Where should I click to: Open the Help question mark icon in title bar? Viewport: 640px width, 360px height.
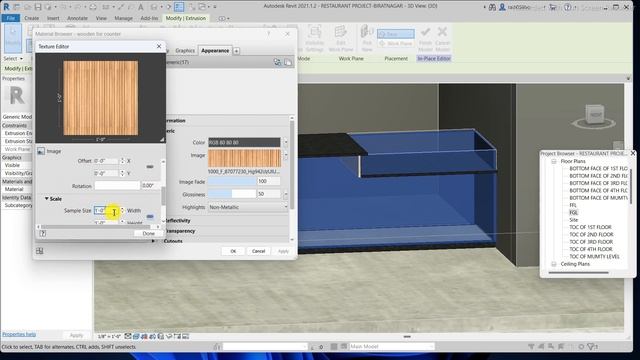click(567, 7)
